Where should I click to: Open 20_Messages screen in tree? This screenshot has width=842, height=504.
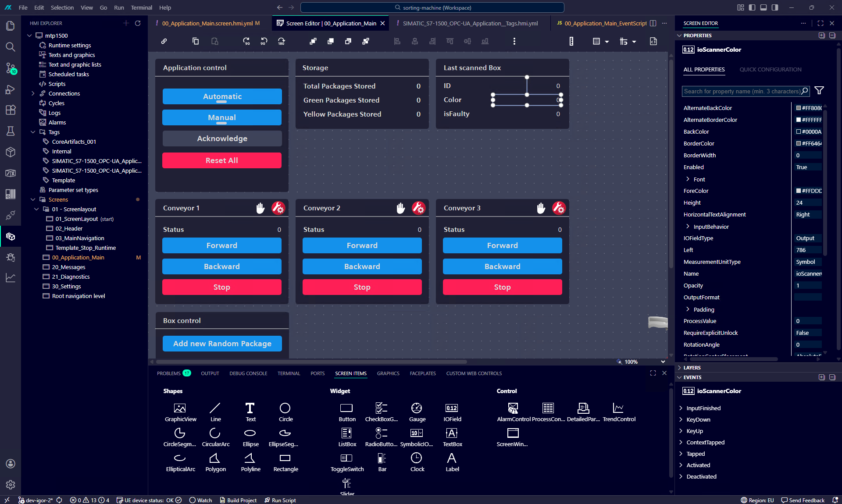(x=68, y=267)
